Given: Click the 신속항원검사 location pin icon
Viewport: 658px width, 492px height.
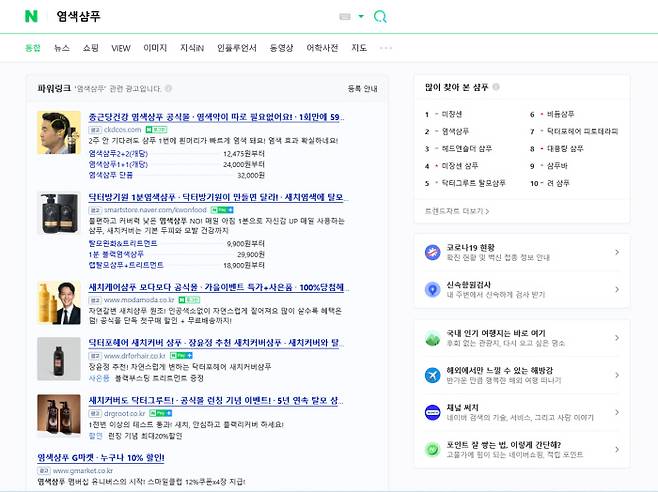Looking at the screenshot, I should click(432, 289).
